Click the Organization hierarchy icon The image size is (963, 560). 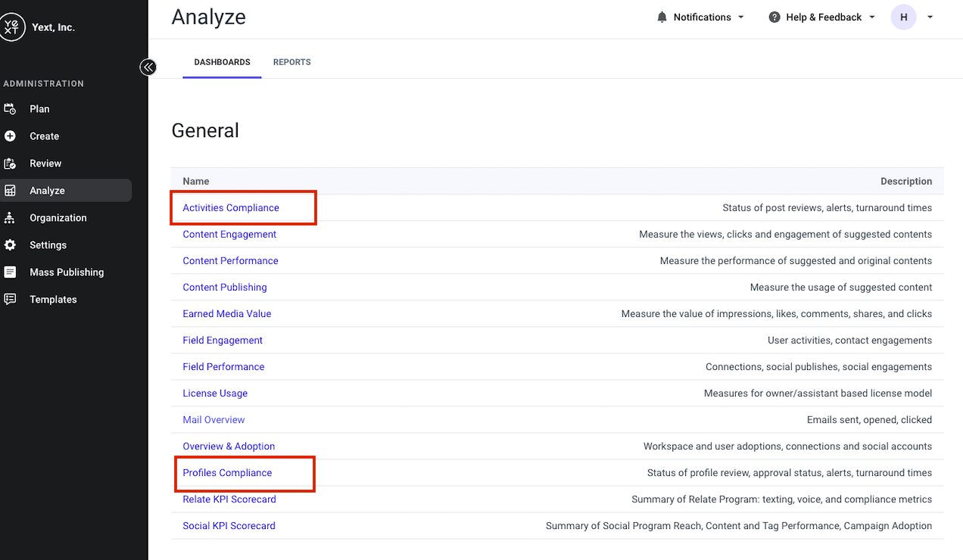coord(10,218)
